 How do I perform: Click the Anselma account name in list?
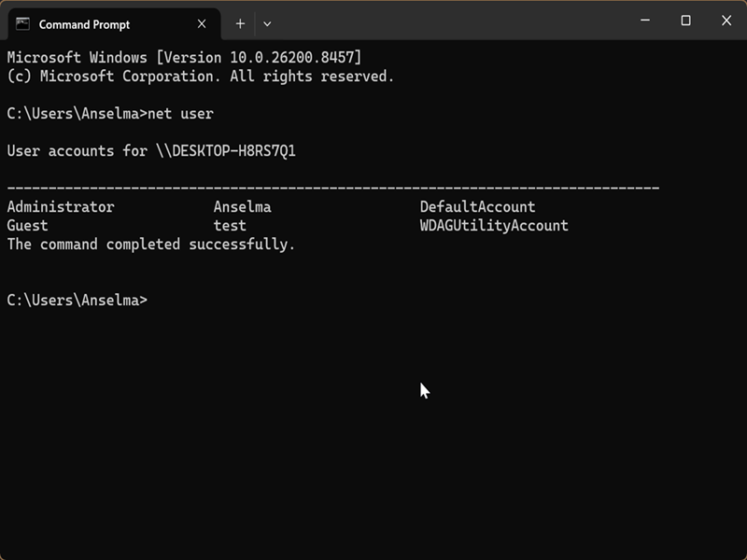242,207
